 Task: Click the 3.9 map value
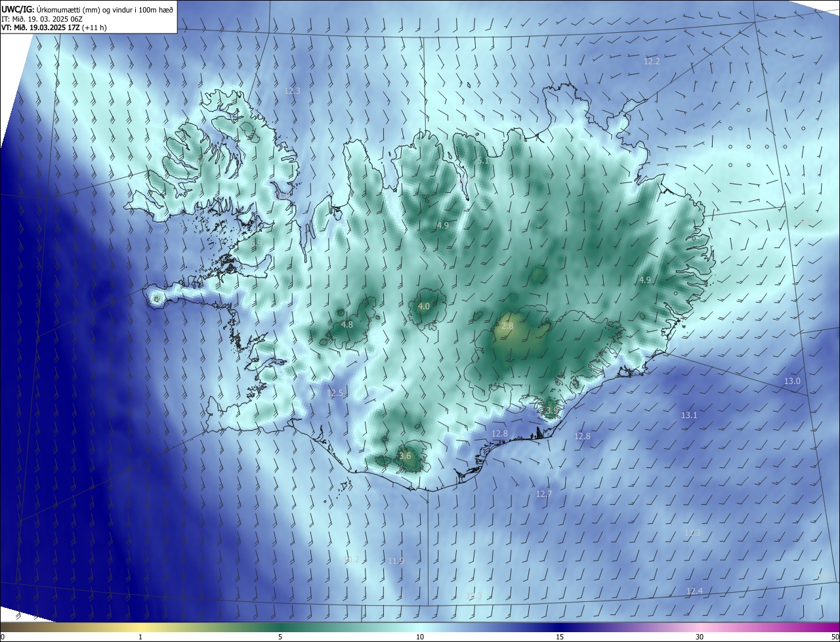(x=551, y=411)
